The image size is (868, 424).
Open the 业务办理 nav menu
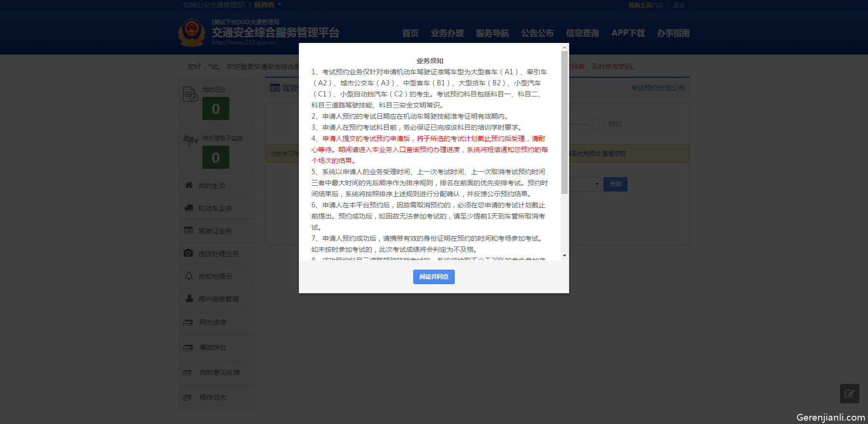(447, 33)
